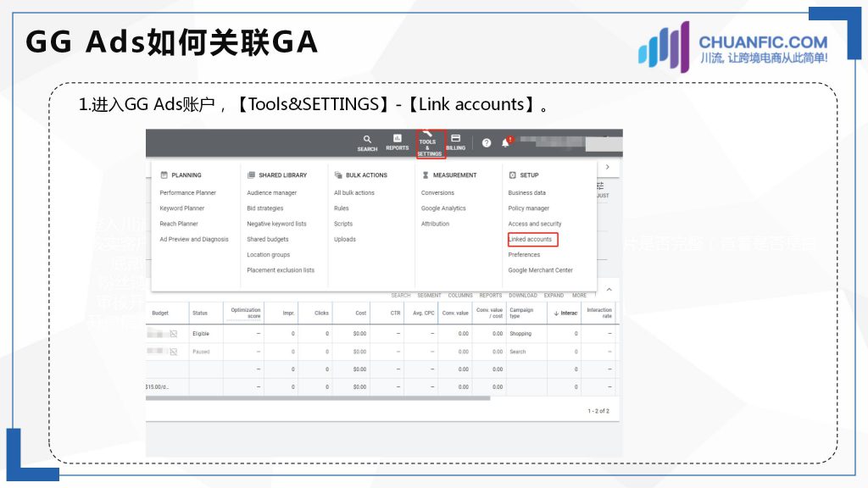Click the Eligible status cell

[x=201, y=334]
